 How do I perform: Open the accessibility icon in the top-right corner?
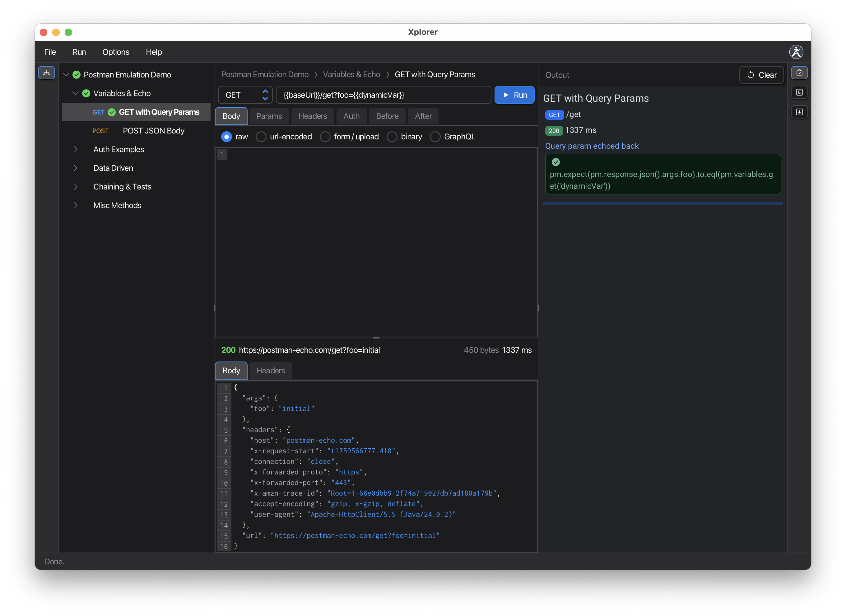(796, 52)
